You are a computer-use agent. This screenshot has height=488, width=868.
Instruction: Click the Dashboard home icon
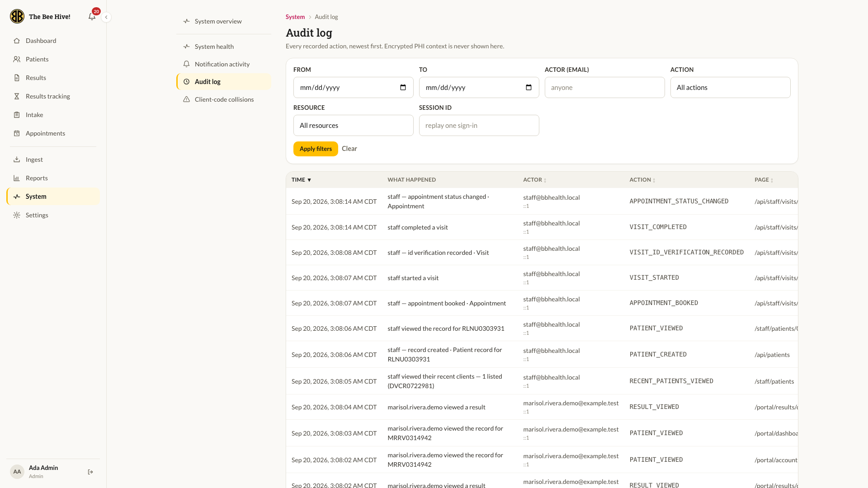pyautogui.click(x=17, y=41)
